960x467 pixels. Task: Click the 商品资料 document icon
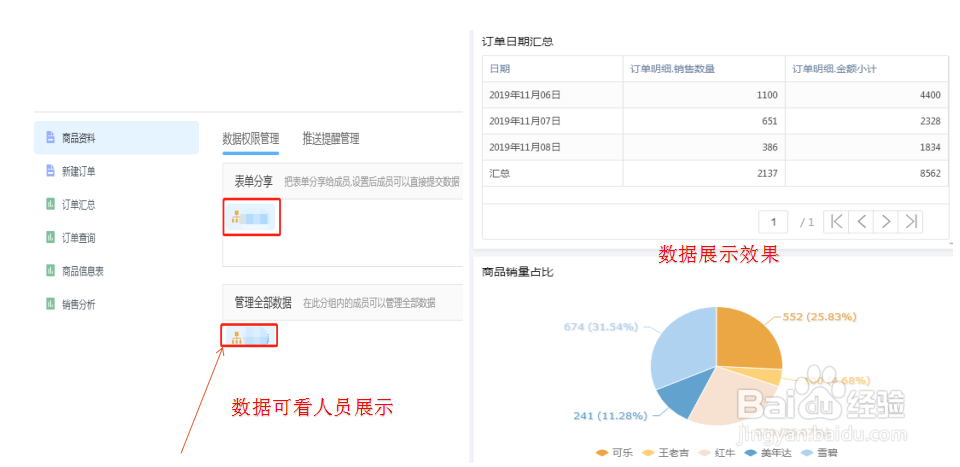51,138
